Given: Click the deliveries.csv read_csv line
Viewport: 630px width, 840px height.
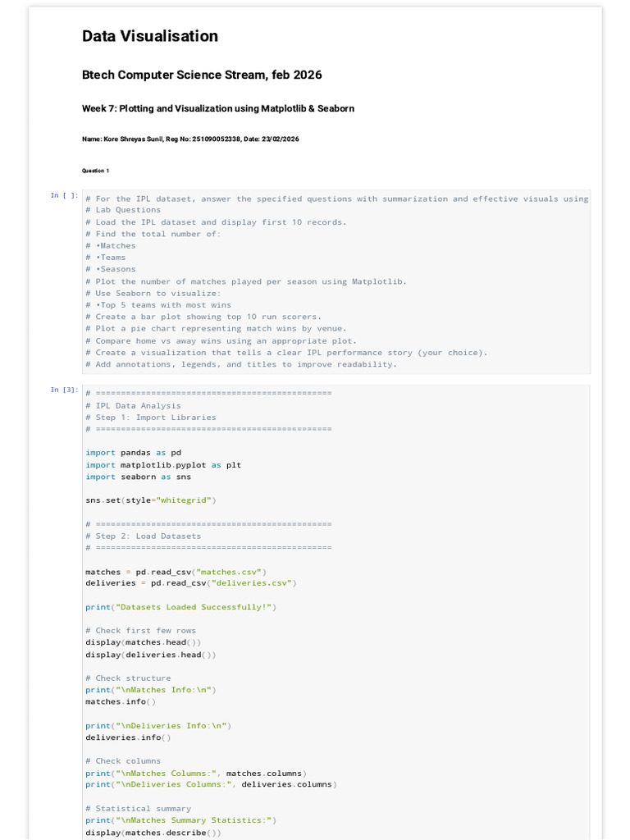Looking at the screenshot, I should [190, 583].
